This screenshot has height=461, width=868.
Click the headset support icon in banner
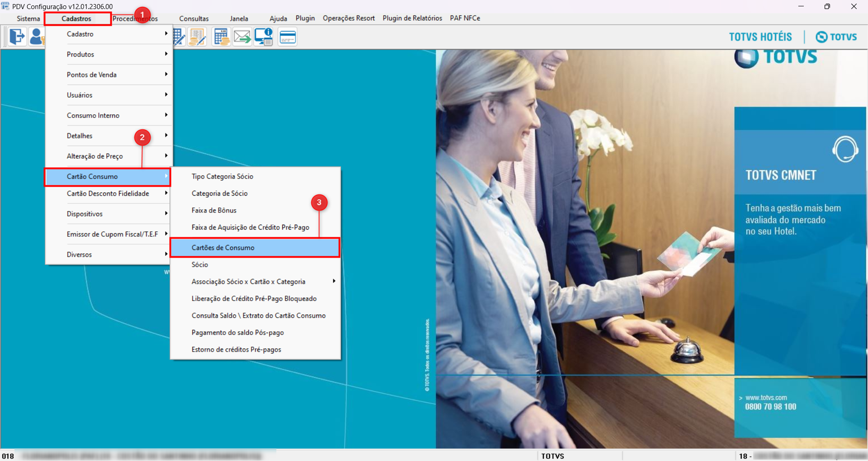(x=845, y=149)
